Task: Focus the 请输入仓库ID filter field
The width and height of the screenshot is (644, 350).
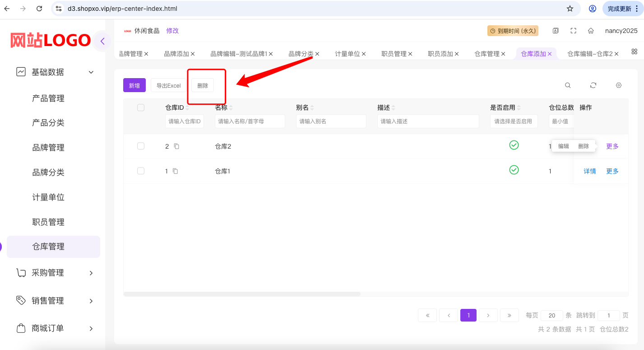Action: point(185,121)
